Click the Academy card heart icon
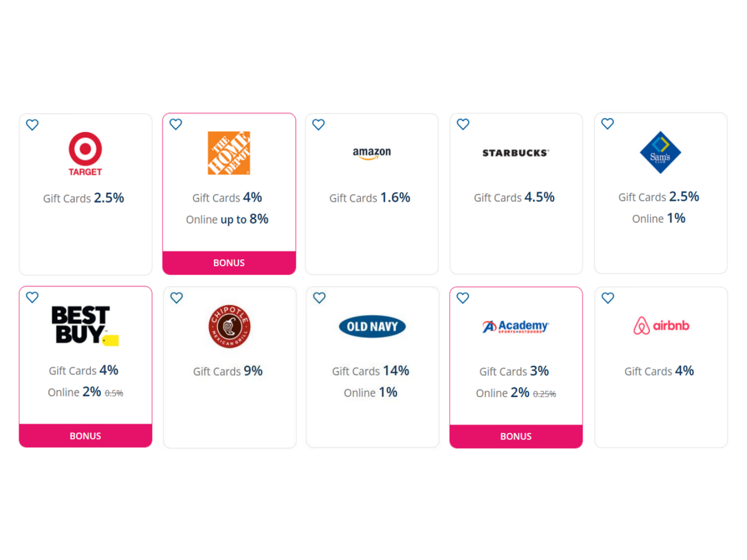747x560 pixels. [x=463, y=298]
